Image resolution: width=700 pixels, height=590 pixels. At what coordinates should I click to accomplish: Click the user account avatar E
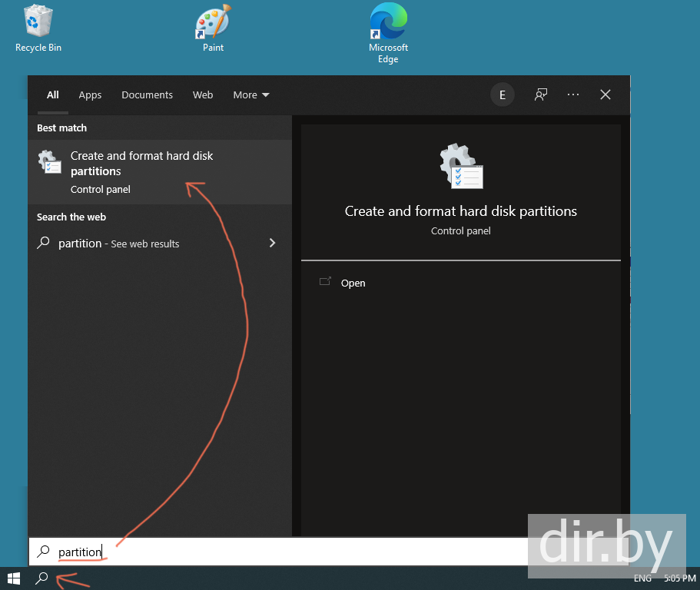pyautogui.click(x=503, y=94)
